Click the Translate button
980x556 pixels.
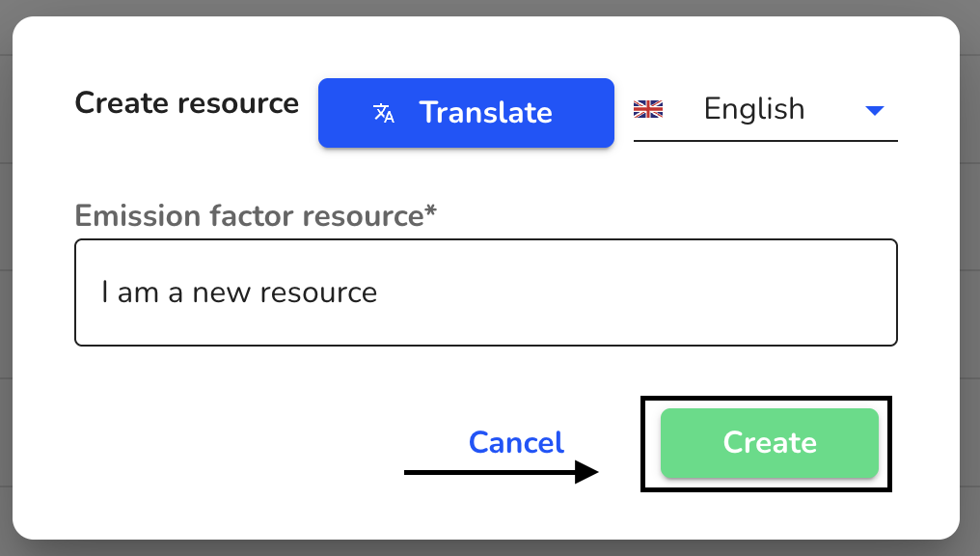(x=466, y=113)
